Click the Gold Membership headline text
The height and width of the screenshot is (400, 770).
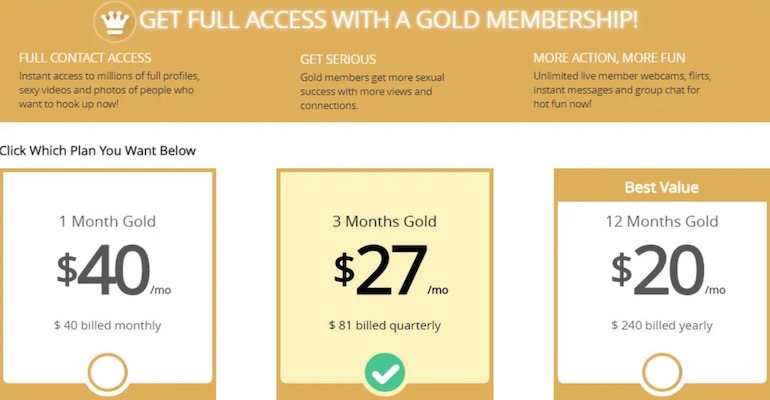tap(388, 20)
